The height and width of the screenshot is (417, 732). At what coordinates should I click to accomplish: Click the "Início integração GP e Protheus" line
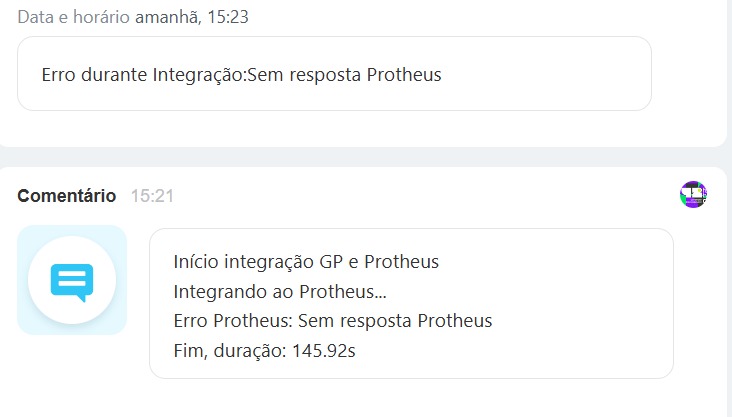[306, 262]
